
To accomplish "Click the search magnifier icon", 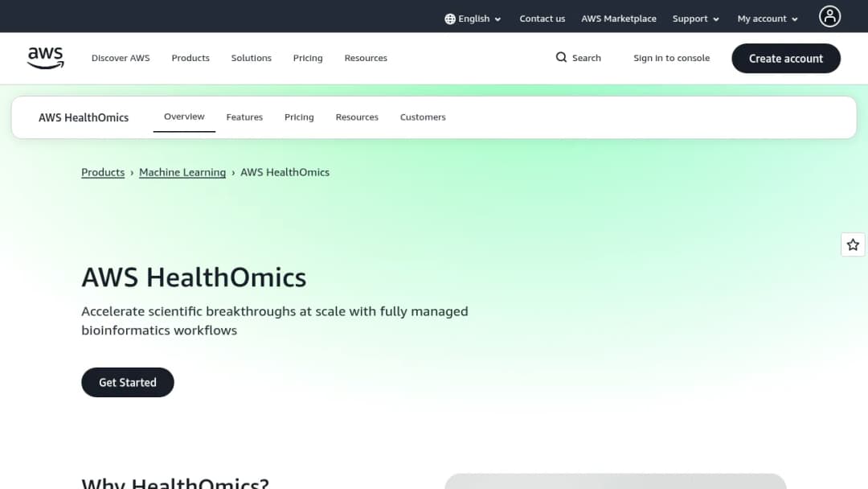I will 561,58.
